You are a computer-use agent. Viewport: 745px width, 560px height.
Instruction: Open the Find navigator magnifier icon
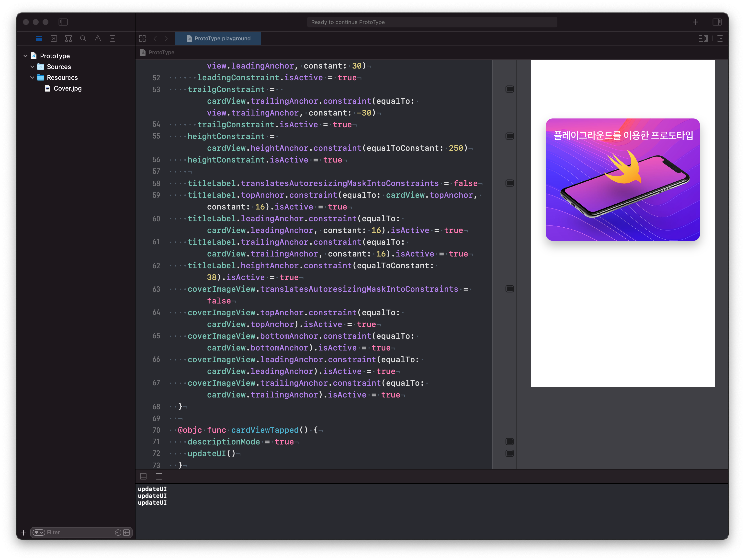coord(83,38)
